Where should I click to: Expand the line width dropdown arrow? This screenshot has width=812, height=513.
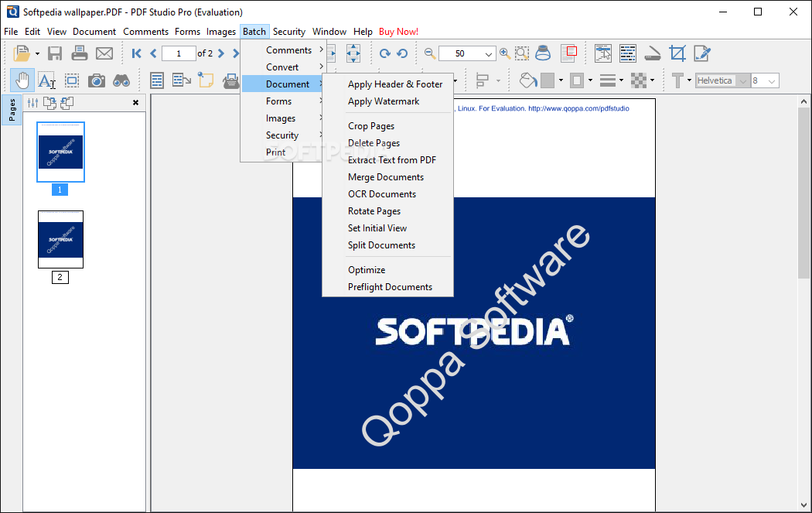[x=622, y=80]
